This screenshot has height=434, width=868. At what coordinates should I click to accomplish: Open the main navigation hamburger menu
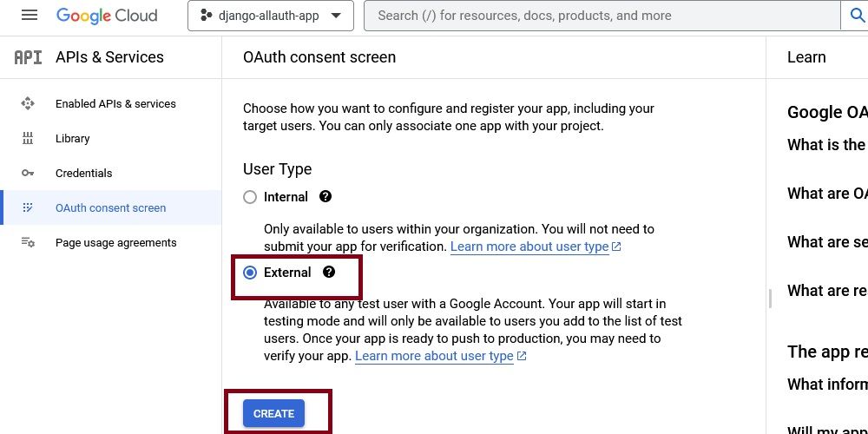(x=29, y=16)
